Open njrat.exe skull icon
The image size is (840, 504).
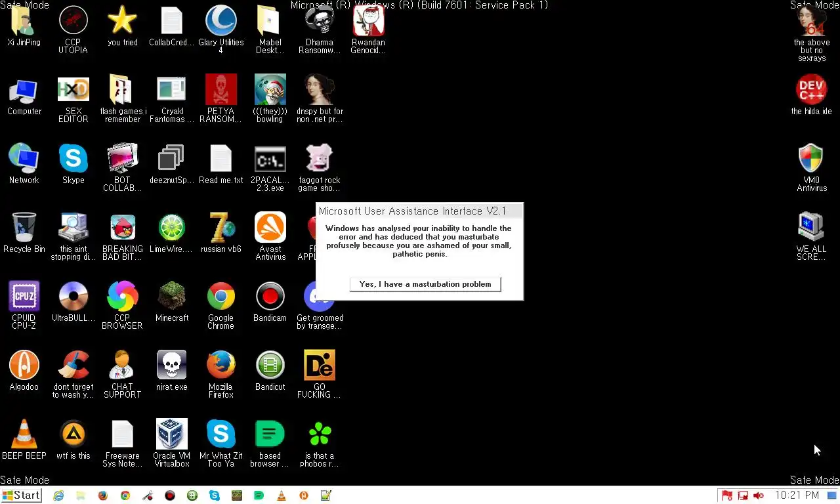coord(172,370)
